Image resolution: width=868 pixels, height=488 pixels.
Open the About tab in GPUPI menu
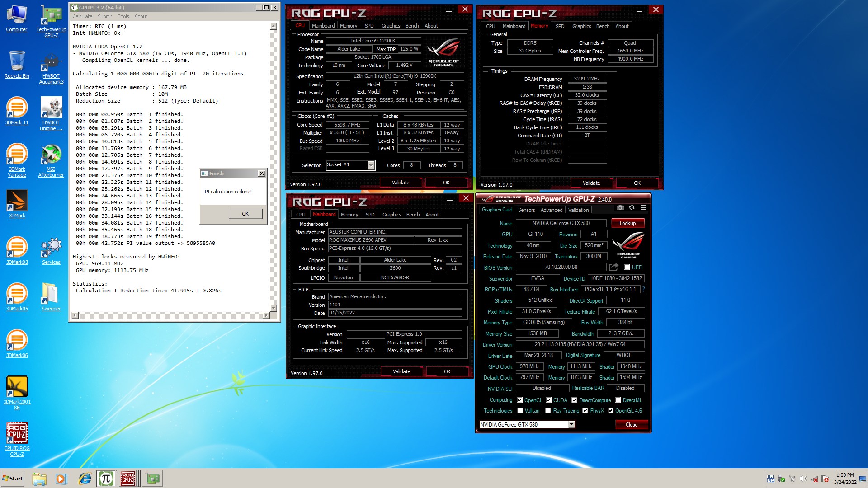tap(141, 16)
